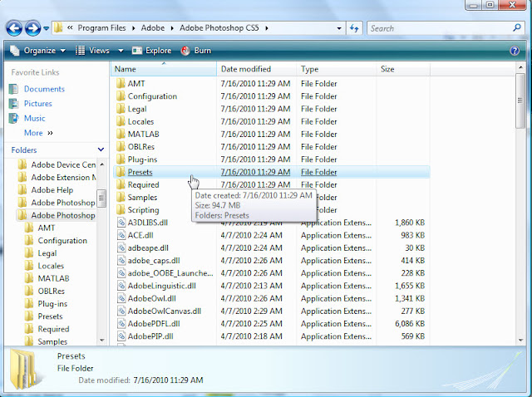Sort by the Name column header
This screenshot has height=397, width=532.
tap(164, 69)
